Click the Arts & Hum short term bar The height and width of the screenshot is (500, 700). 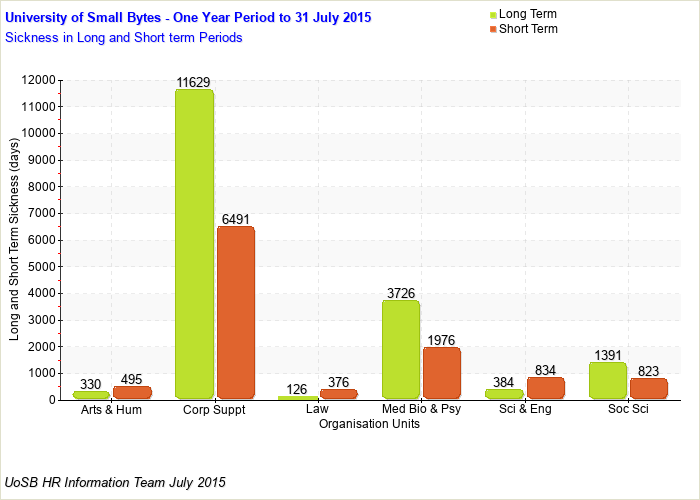[132, 393]
